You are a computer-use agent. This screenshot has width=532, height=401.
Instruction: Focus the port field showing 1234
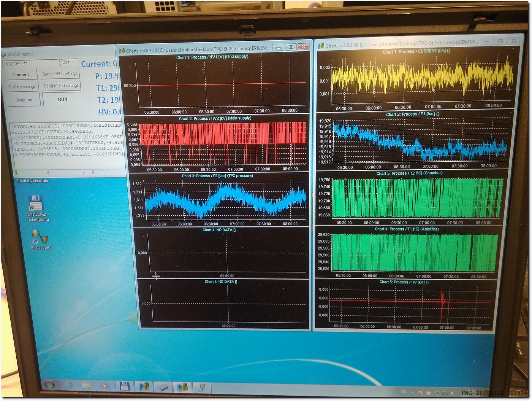[x=69, y=62]
